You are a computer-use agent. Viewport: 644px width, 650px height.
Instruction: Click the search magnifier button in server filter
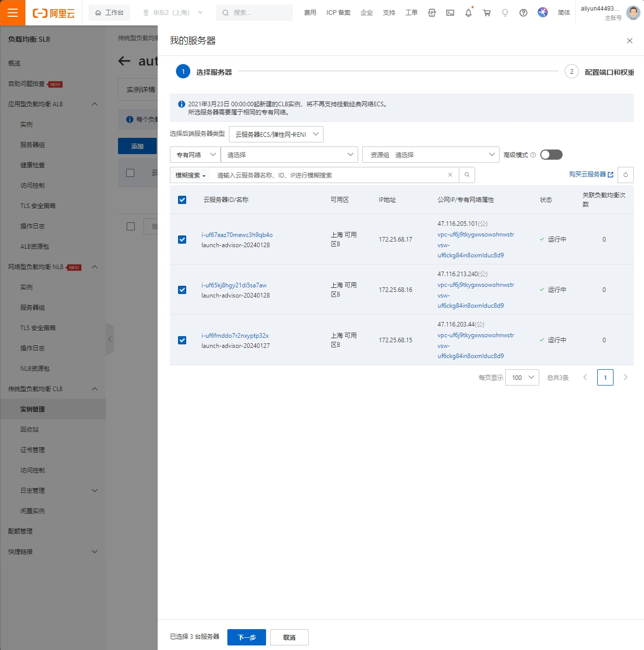point(467,175)
